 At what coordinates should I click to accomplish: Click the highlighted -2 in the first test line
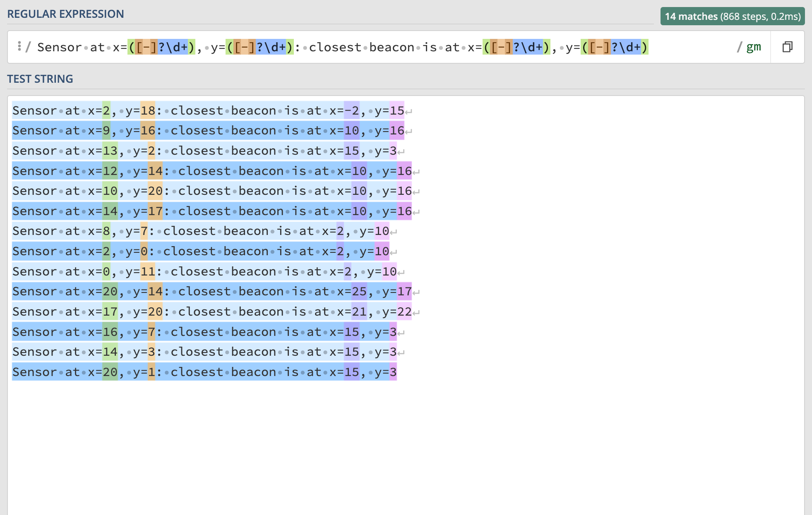click(351, 111)
